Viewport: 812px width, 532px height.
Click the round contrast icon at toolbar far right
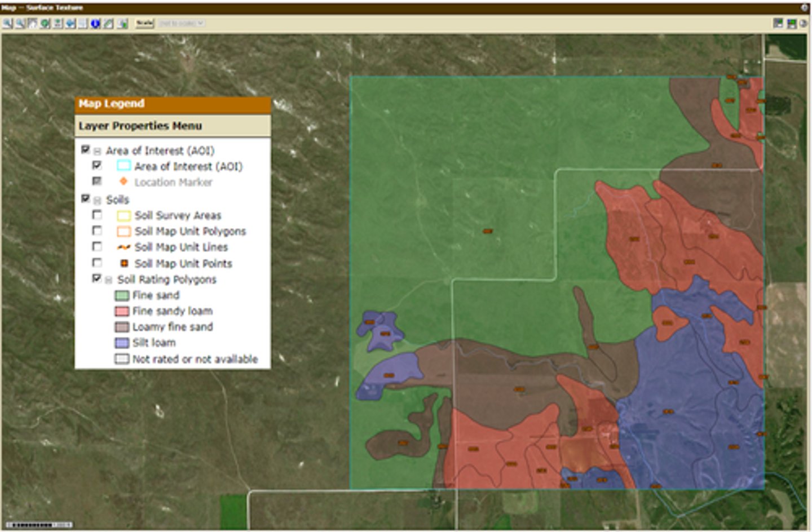tap(804, 23)
